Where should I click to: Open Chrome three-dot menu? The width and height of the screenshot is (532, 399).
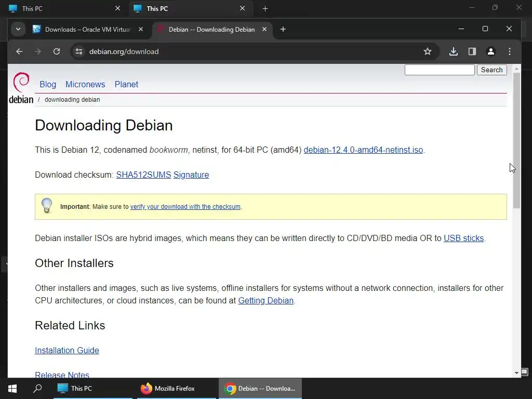[x=510, y=51]
